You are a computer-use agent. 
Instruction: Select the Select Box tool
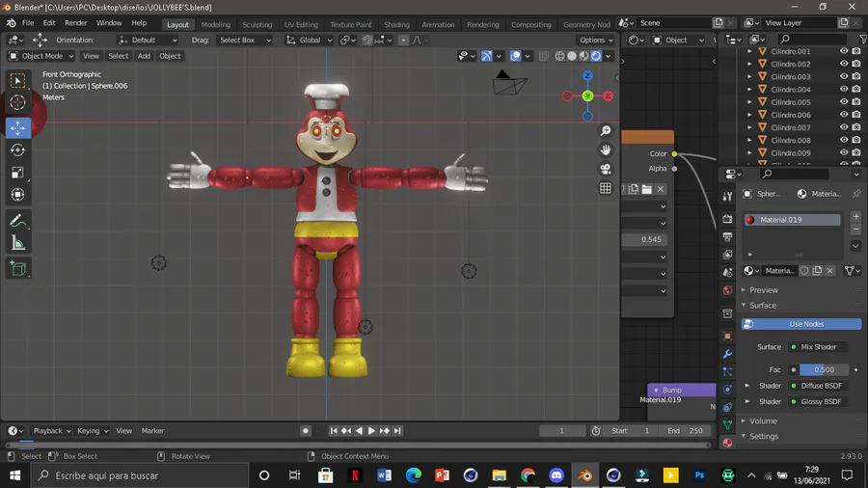click(x=17, y=81)
